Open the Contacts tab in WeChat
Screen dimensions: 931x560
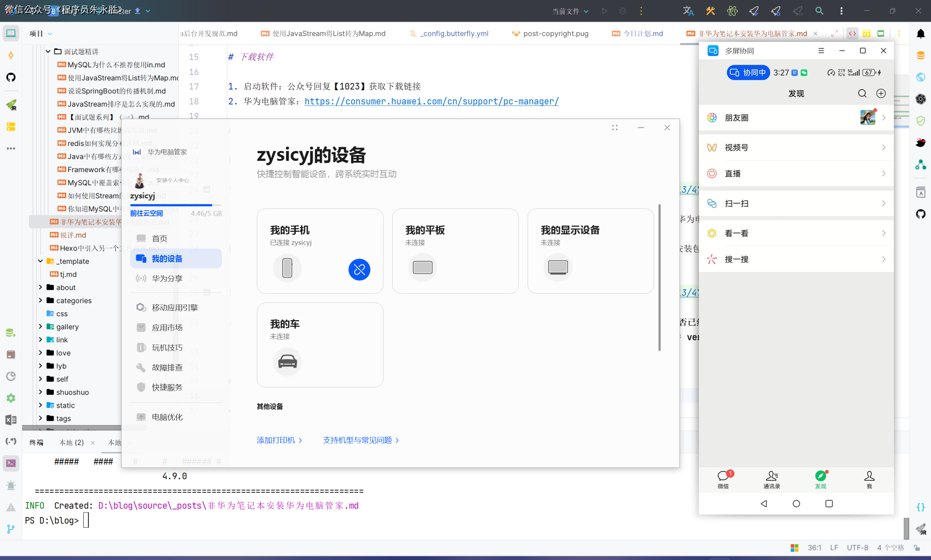click(x=772, y=480)
